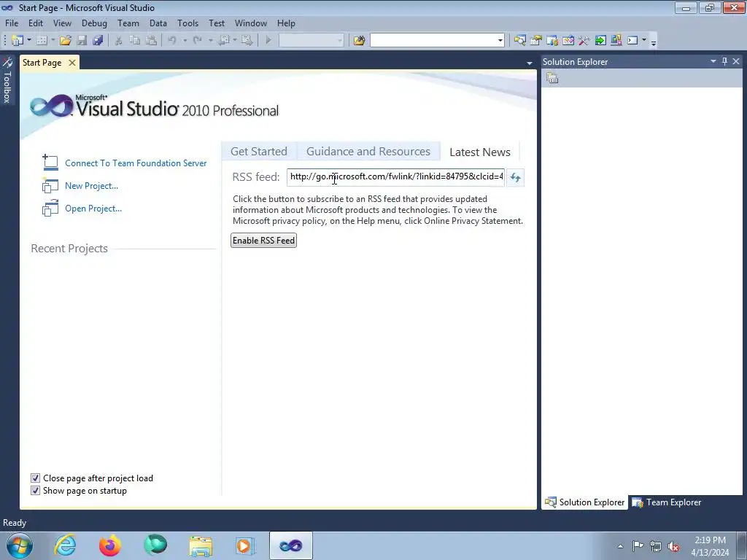Switch to the Guidance and Resources tab
Viewport: 747px width, 560px height.
point(368,152)
